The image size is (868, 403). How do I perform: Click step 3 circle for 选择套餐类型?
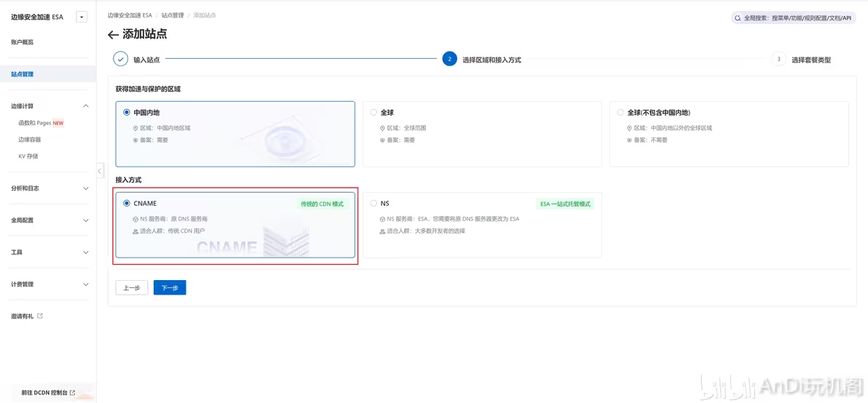[778, 59]
